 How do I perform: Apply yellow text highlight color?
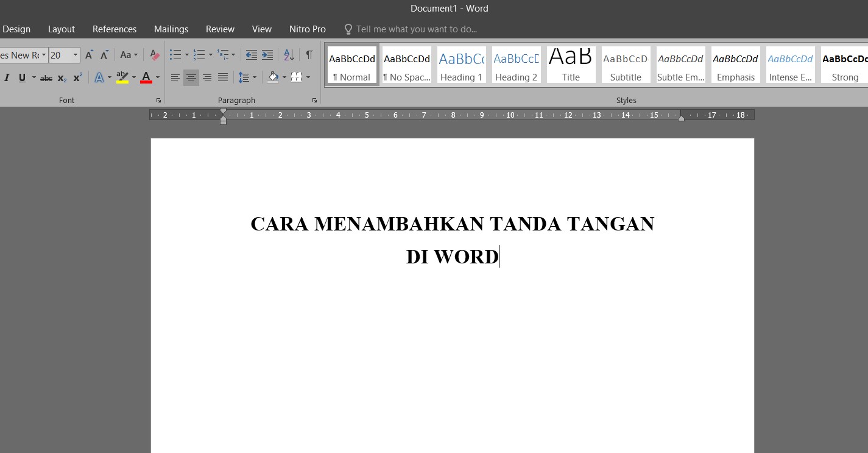(x=122, y=77)
